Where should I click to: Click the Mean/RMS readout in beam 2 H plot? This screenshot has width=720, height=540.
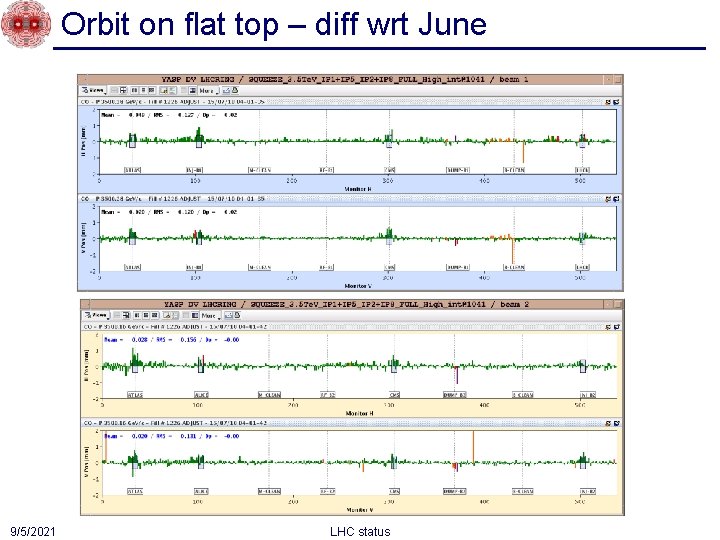tap(172, 340)
